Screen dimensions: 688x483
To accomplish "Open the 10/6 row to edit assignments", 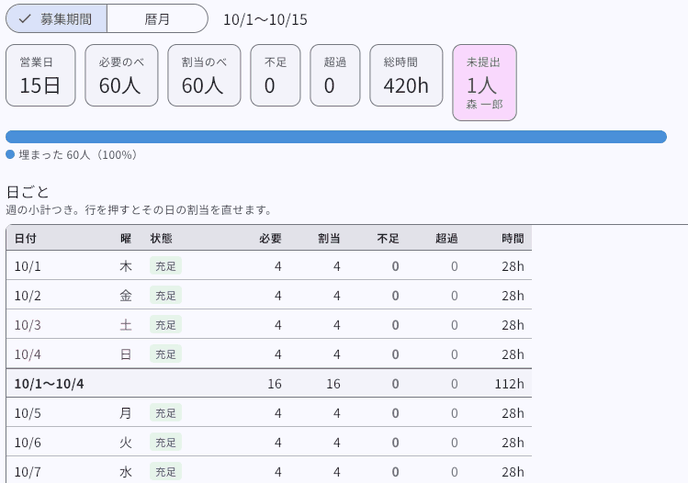I will pyautogui.click(x=269, y=442).
